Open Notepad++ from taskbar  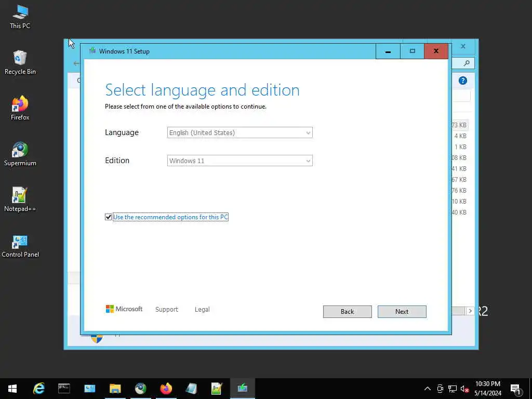217,389
